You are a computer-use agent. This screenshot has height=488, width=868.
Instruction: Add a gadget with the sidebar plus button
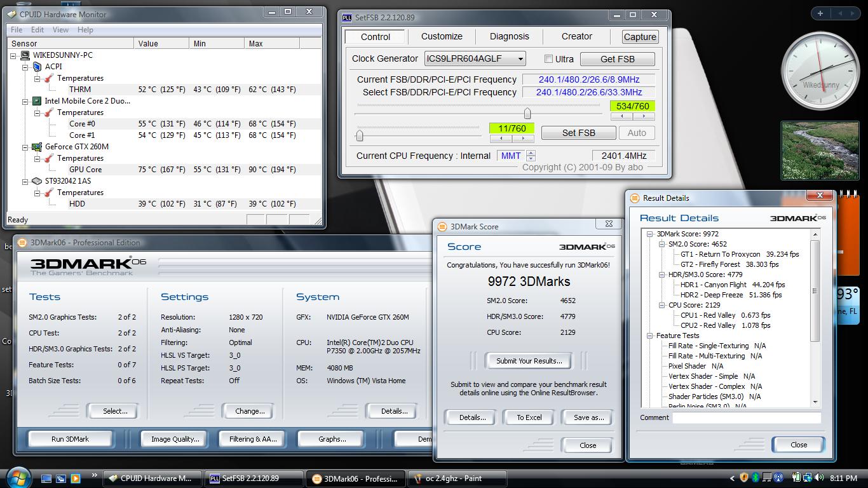pyautogui.click(x=820, y=13)
